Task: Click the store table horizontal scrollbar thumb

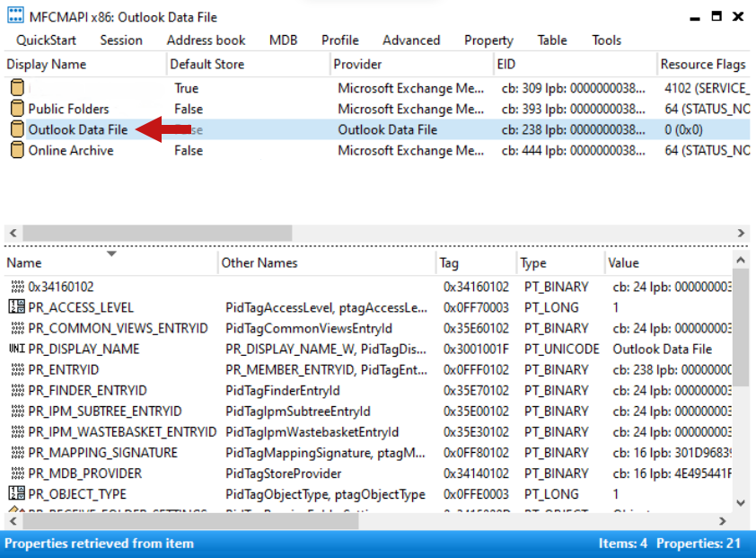Action: [157, 233]
